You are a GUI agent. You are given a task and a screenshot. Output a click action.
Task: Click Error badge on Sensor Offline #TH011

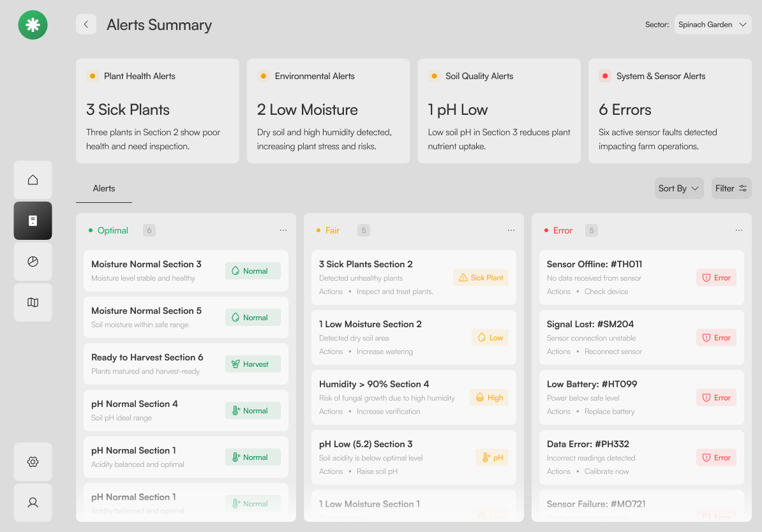(716, 277)
